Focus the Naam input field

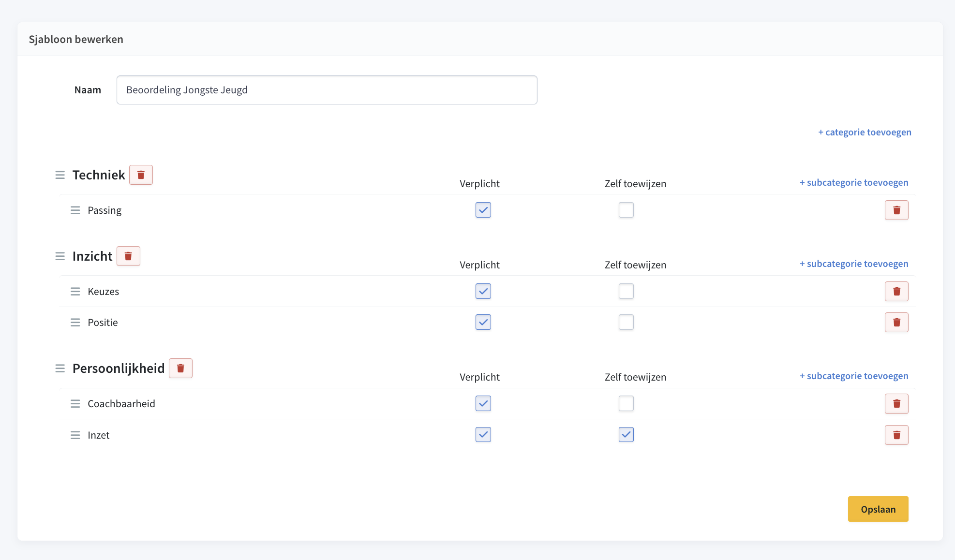coord(327,90)
